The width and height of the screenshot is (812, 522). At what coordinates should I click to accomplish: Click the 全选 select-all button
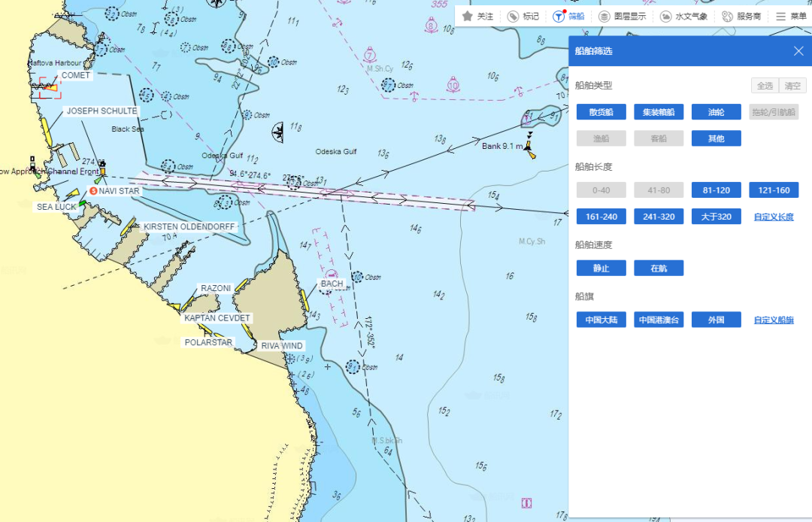[x=764, y=86]
